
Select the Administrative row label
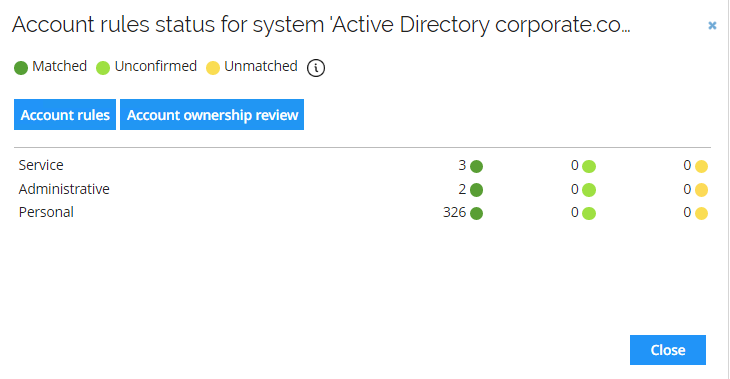click(x=64, y=189)
